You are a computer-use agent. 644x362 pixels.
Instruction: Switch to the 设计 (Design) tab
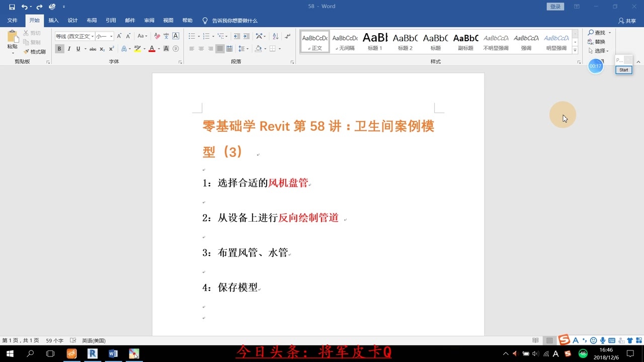(72, 21)
